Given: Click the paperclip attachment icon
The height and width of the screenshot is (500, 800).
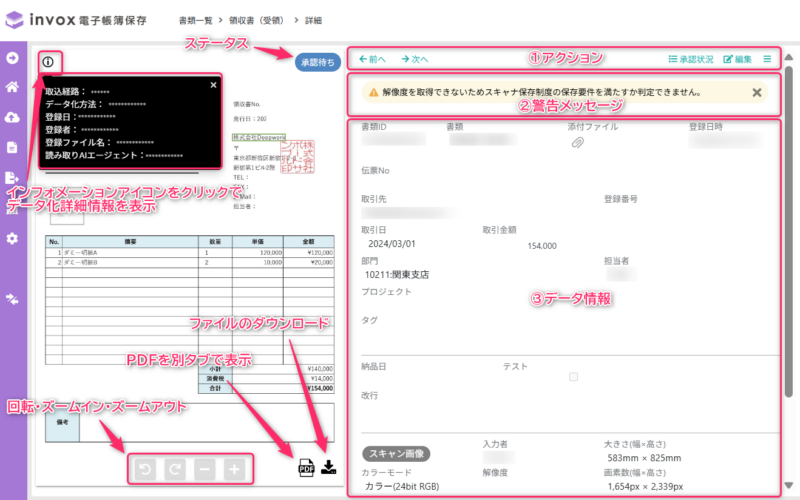Looking at the screenshot, I should (x=577, y=143).
